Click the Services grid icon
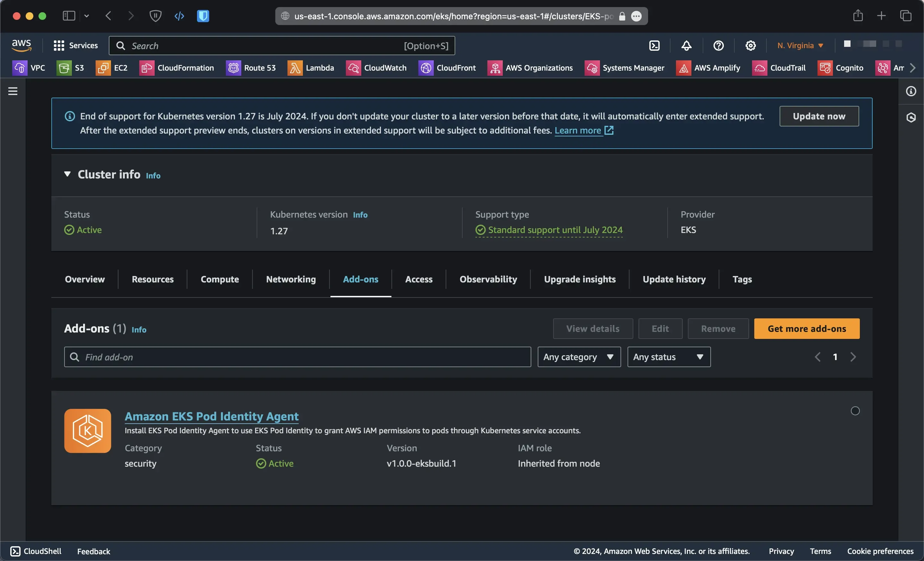The image size is (924, 561). pos(59,45)
